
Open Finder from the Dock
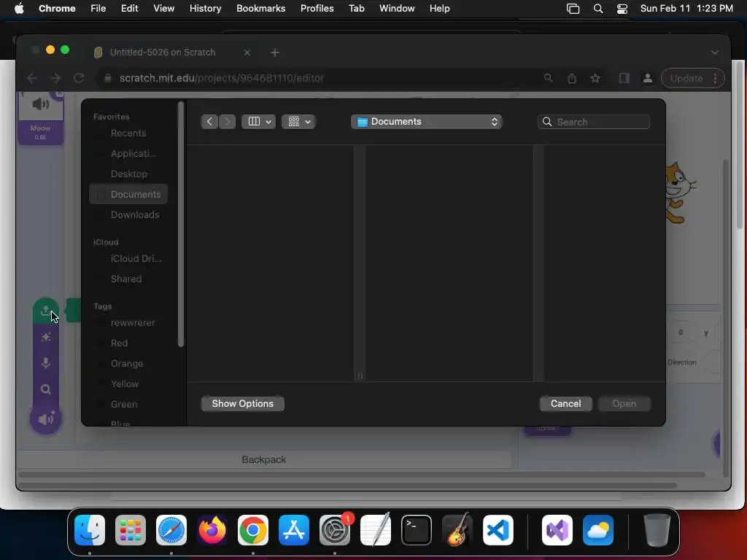(x=90, y=530)
